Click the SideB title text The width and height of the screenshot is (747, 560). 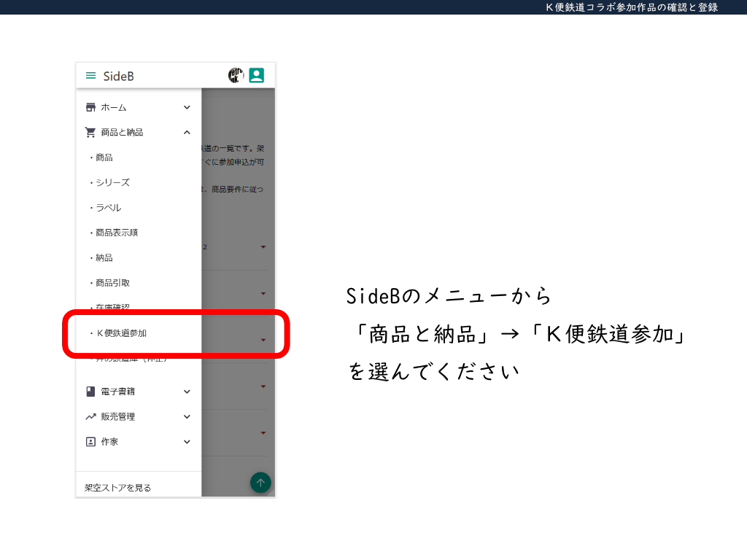[x=118, y=76]
